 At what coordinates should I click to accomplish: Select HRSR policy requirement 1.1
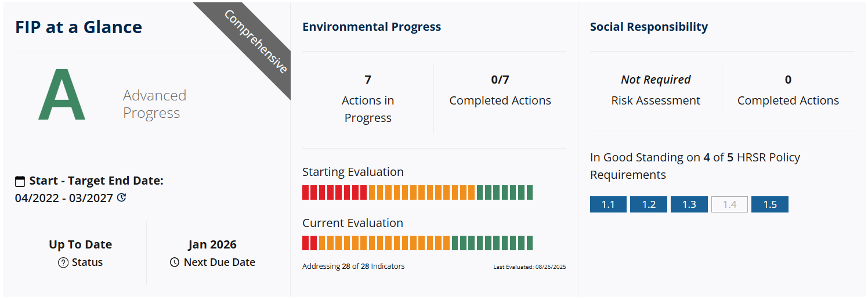[608, 204]
